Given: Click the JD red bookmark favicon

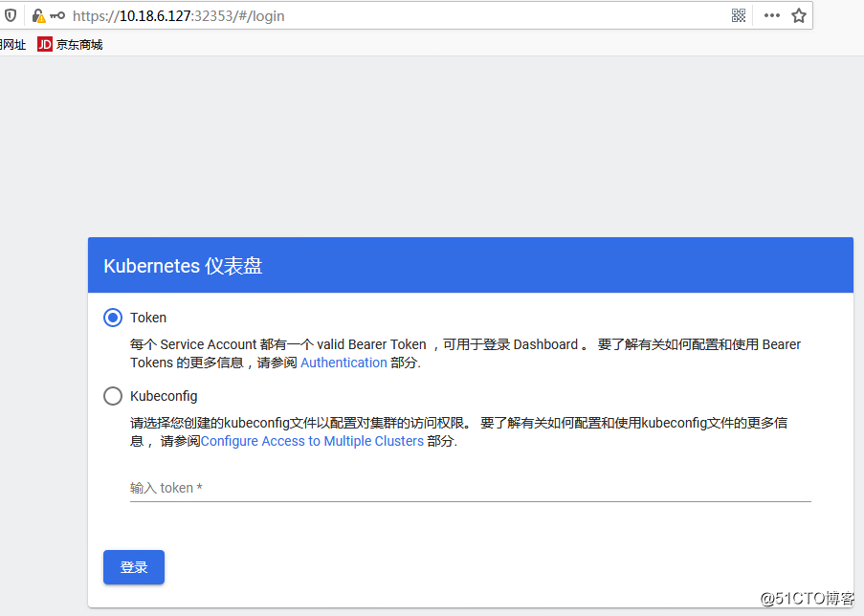Looking at the screenshot, I should (45, 44).
